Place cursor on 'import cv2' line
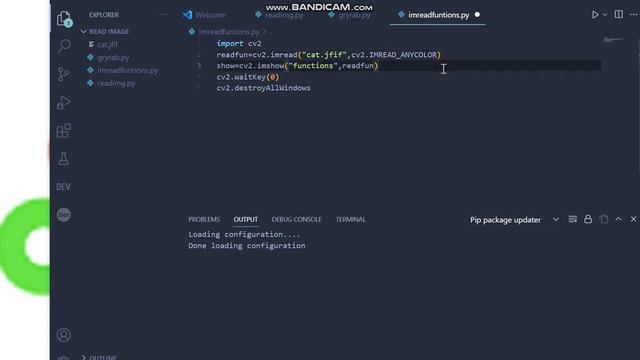The width and height of the screenshot is (640, 360). tap(239, 43)
